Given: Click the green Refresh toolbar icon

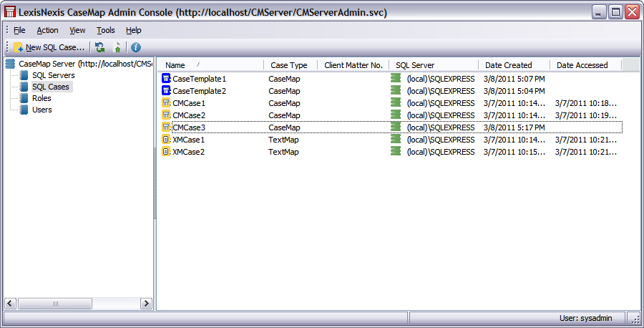Looking at the screenshot, I should pos(99,48).
